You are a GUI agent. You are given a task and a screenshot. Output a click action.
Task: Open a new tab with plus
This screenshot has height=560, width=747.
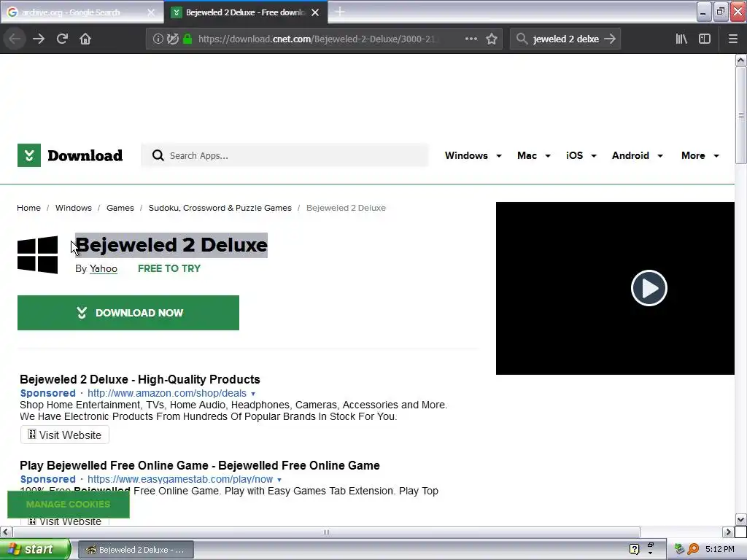[x=340, y=12]
